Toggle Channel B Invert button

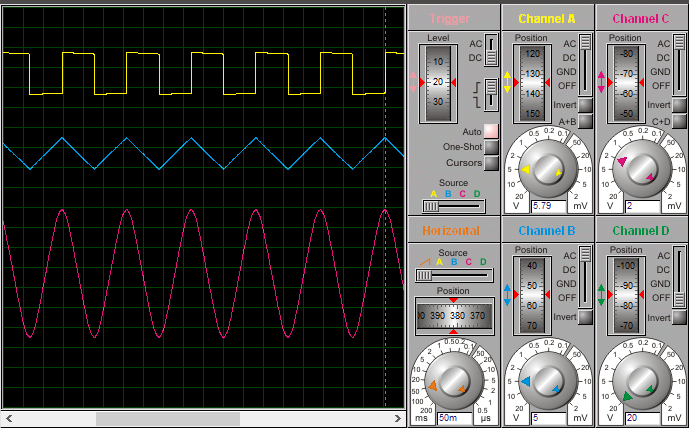(585, 317)
